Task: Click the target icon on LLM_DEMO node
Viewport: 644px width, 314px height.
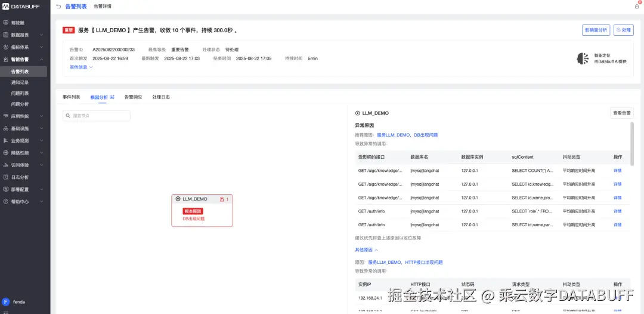Action: [x=178, y=199]
